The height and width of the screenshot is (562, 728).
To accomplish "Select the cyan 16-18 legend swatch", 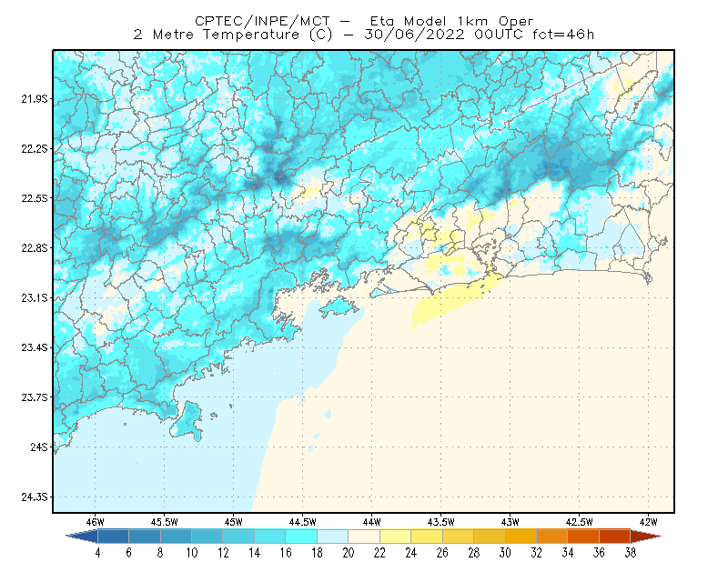I will [301, 537].
